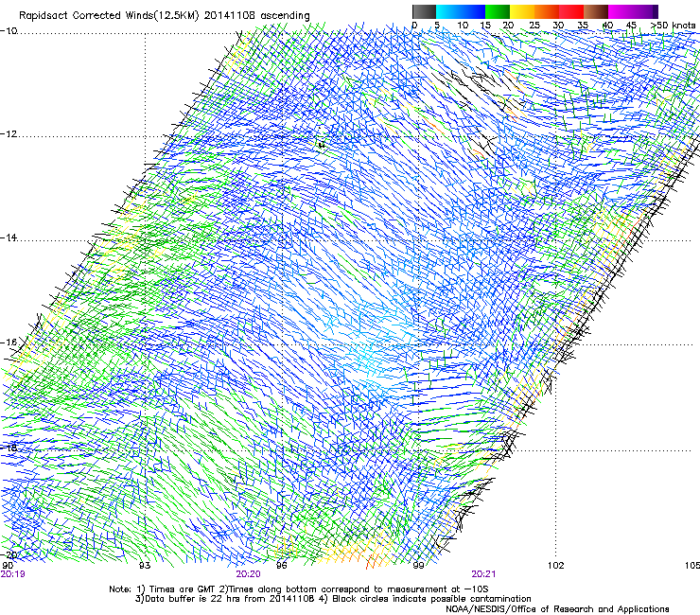Click the '96' longitude axis label

282,566
